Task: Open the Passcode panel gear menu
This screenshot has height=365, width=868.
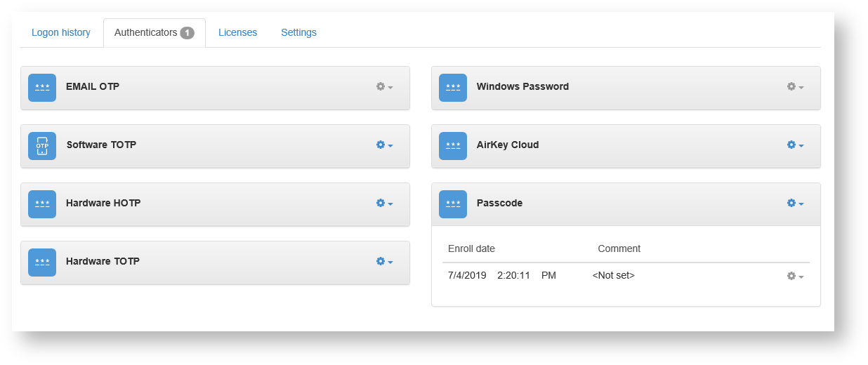Action: point(795,204)
